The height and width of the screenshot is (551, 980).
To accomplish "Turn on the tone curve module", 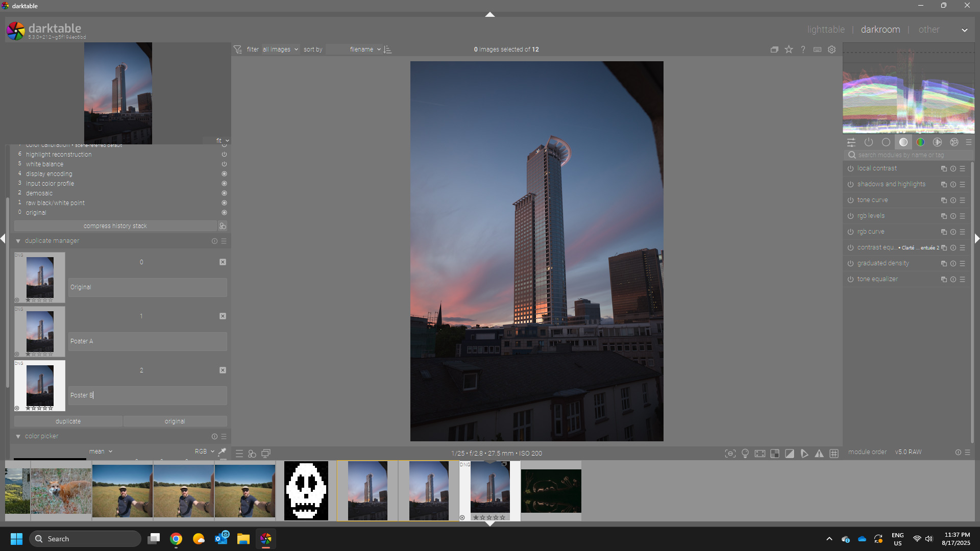I will [850, 200].
